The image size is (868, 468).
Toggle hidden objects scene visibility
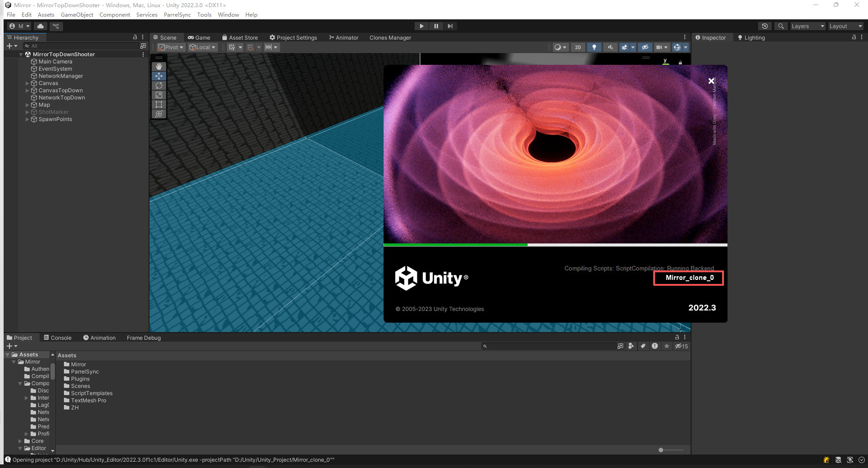pos(645,47)
